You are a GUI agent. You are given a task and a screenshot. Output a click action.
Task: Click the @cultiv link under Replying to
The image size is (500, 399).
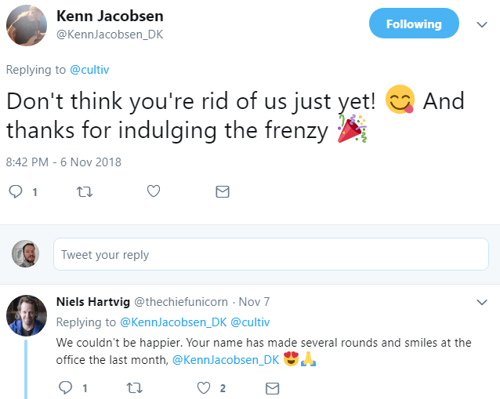89,70
